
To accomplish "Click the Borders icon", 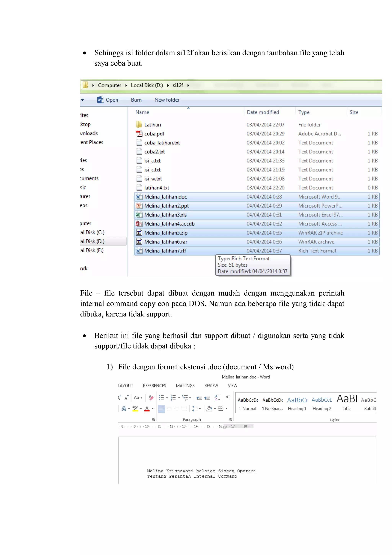I will (x=221, y=409).
